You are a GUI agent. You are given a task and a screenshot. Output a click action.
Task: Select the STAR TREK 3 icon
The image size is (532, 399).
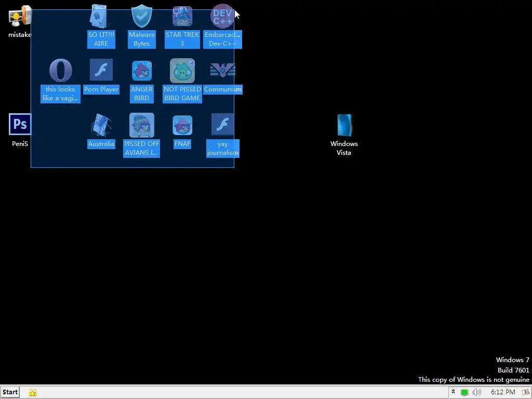point(182,16)
